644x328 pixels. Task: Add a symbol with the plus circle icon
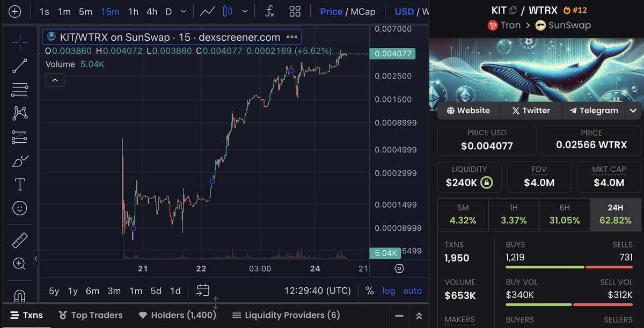14,11
